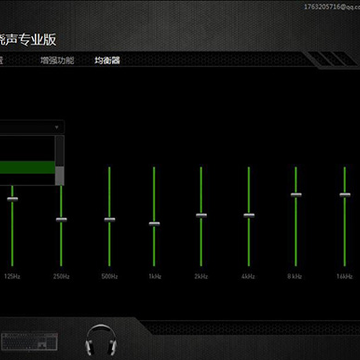Click the 4kHz frequency label
360x360 pixels.
point(248,277)
